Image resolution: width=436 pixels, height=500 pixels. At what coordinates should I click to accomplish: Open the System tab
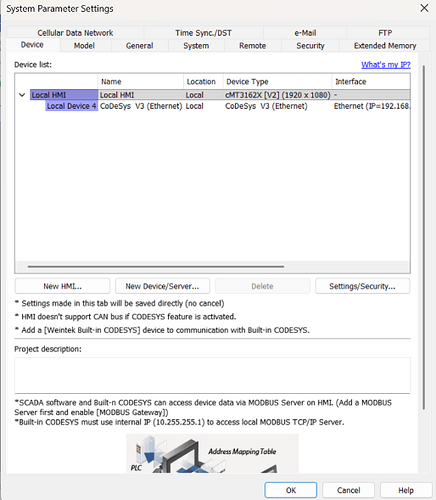(196, 46)
